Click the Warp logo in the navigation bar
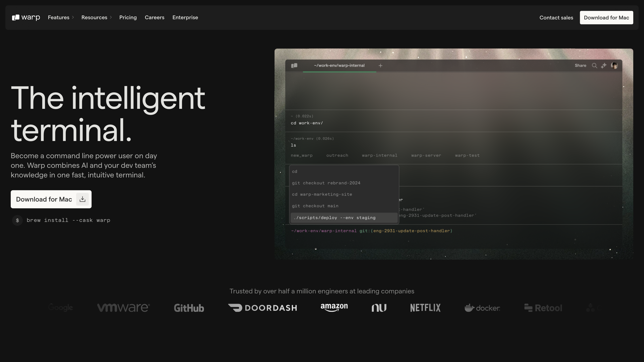 pos(26,17)
